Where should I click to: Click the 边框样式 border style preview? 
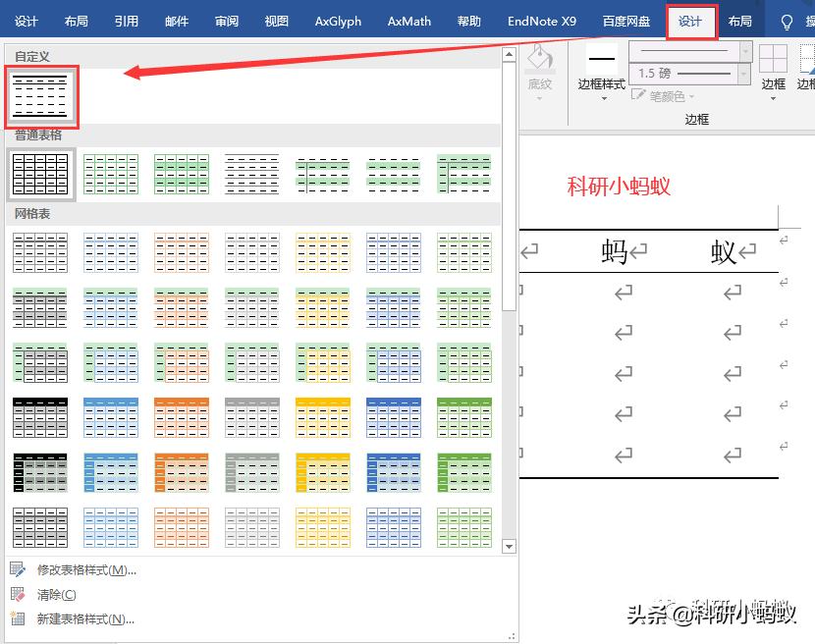tap(602, 59)
